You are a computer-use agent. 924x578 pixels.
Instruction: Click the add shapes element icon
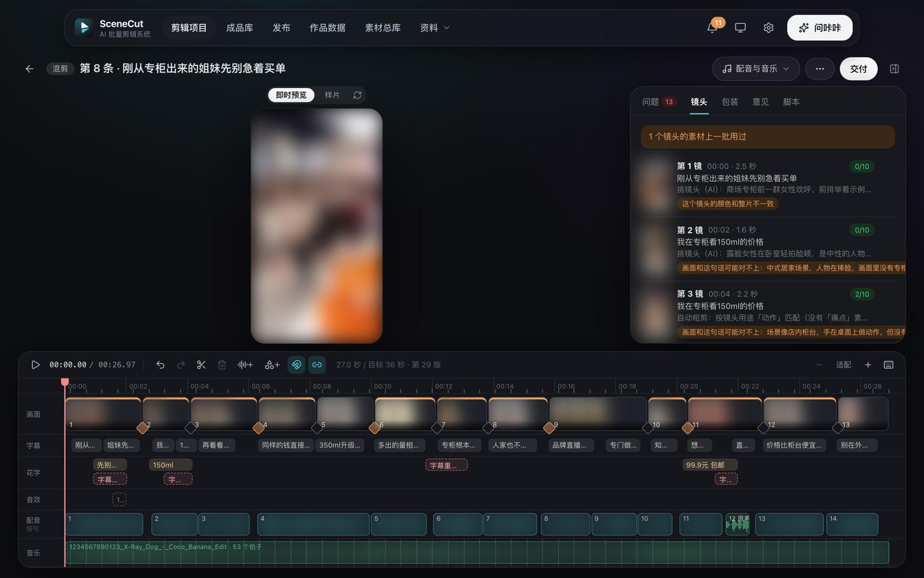(x=272, y=365)
